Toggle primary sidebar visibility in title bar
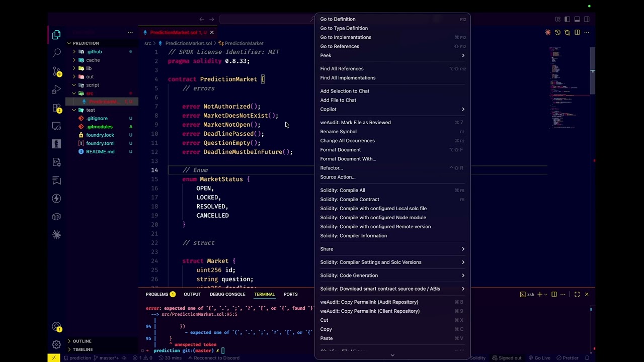 (x=568, y=19)
